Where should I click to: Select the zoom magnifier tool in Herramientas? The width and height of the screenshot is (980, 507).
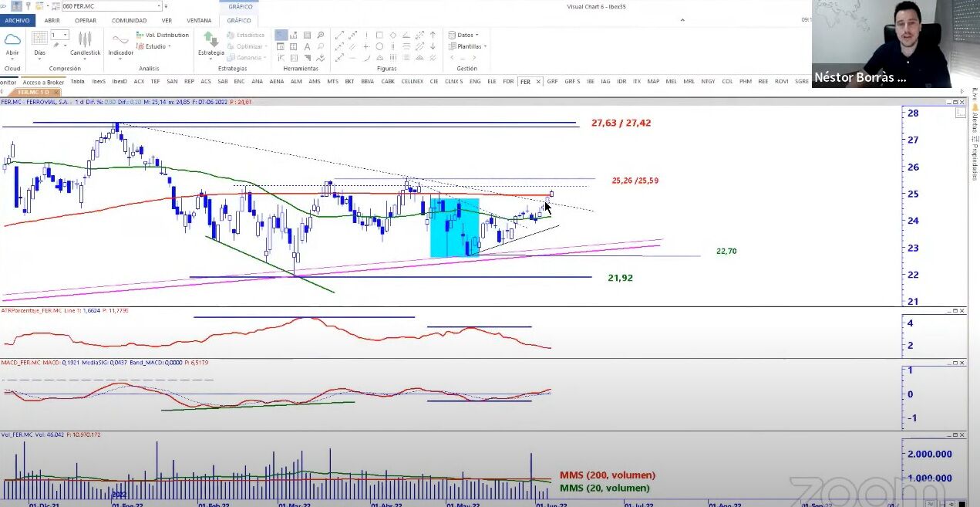321,35
